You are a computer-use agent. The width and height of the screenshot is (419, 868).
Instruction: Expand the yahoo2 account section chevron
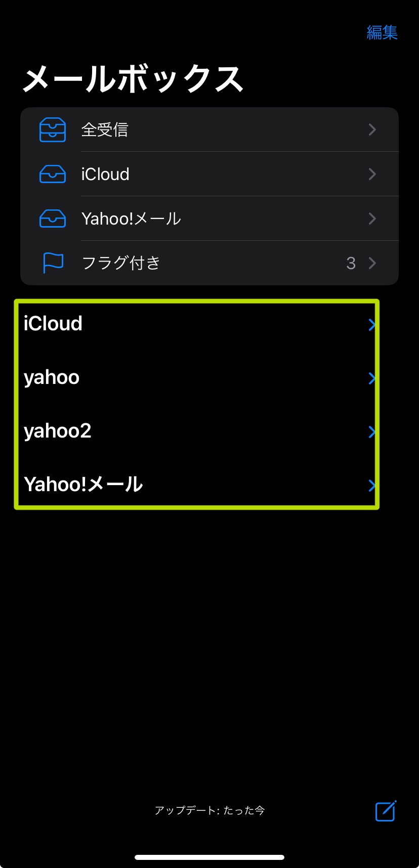coord(372,432)
